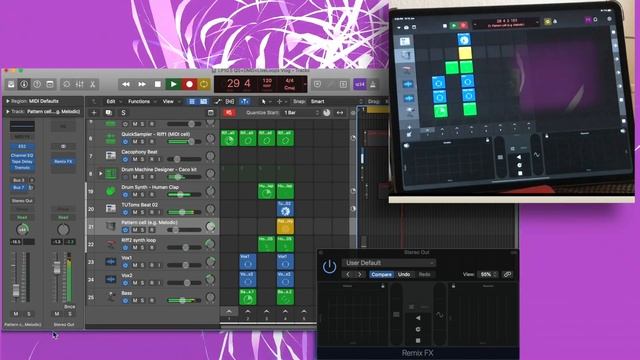This screenshot has width=640, height=360.
Task: Trigger the blue TUToms Beat 02 cell
Action: (x=285, y=209)
